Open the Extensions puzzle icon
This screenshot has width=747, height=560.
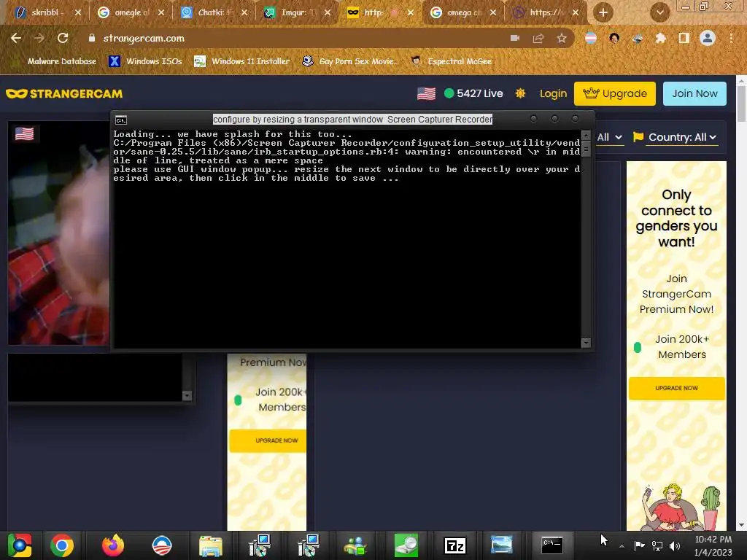coord(661,38)
